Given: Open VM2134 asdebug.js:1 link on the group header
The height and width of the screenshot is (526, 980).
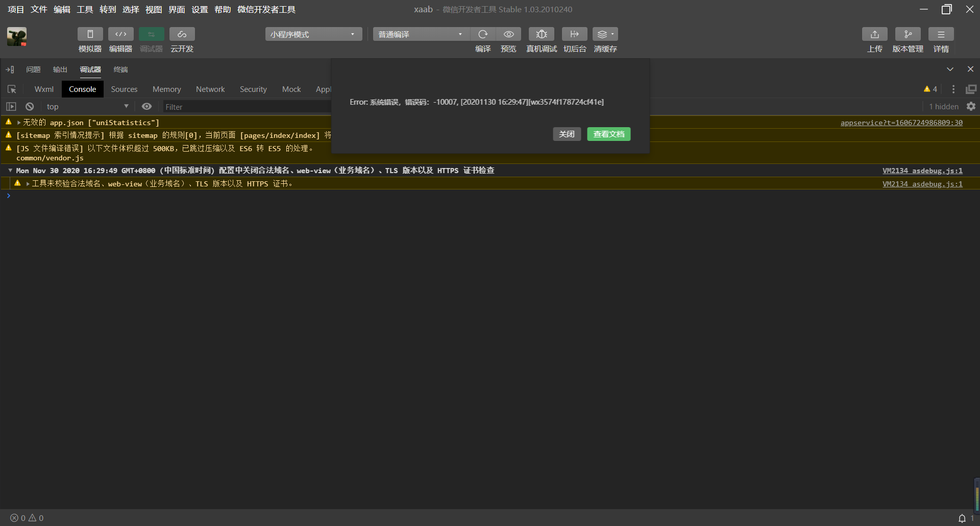Looking at the screenshot, I should 922,171.
